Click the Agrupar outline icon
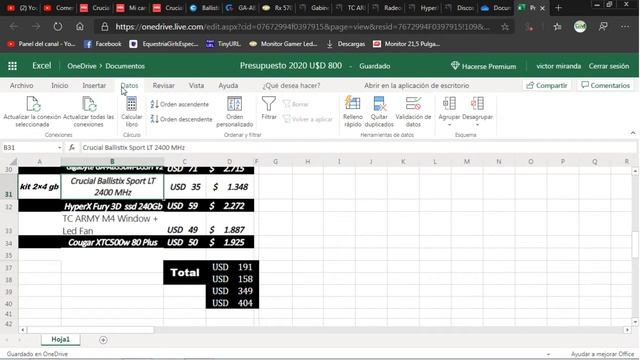 pyautogui.click(x=449, y=104)
